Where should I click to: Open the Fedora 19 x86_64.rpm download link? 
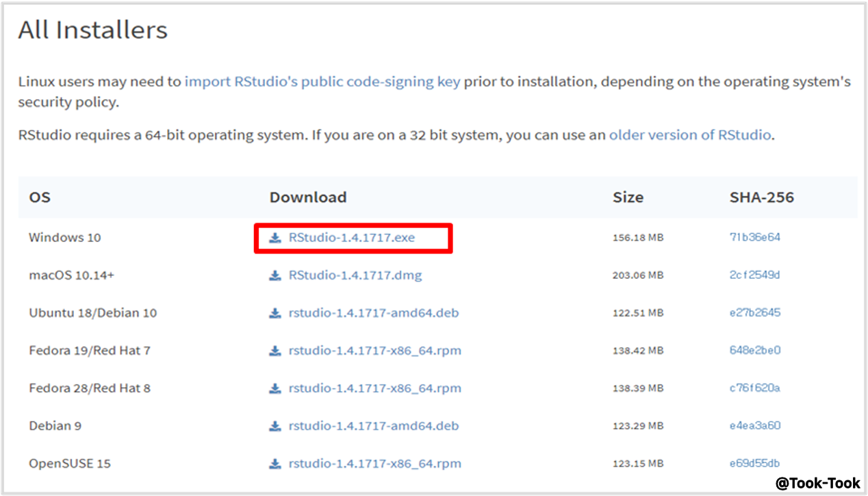tap(375, 351)
